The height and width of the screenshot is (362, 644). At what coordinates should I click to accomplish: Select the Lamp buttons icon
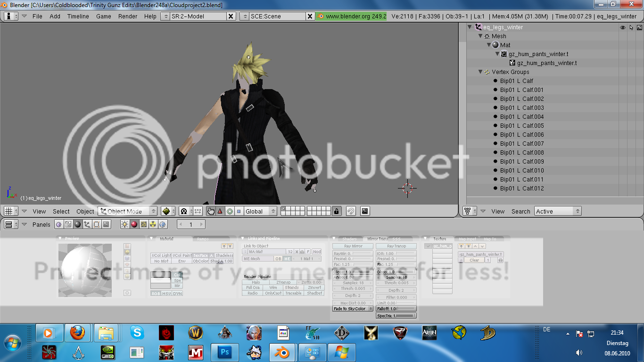pyautogui.click(x=125, y=224)
